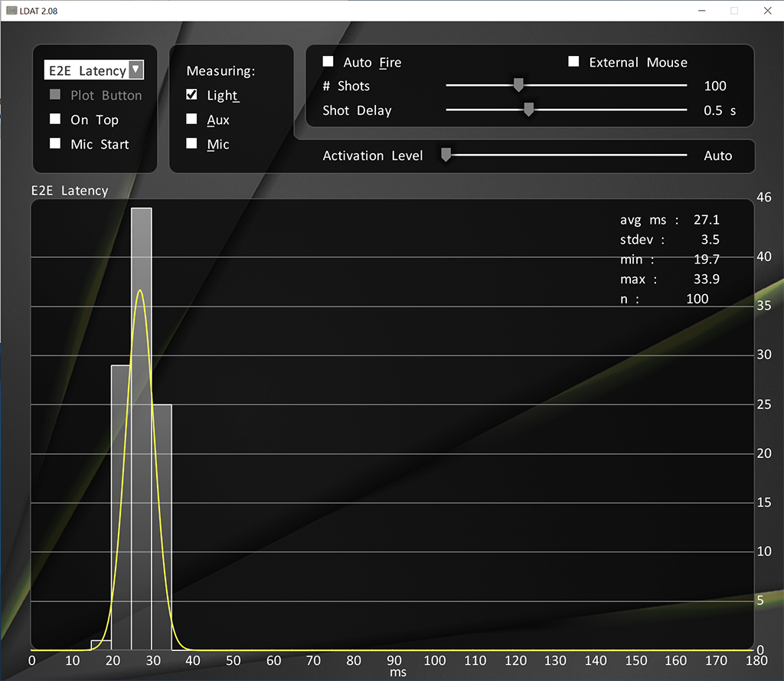Viewport: 784px width, 681px height.
Task: Click the 'avg ms' value 27.1
Action: [x=707, y=220]
